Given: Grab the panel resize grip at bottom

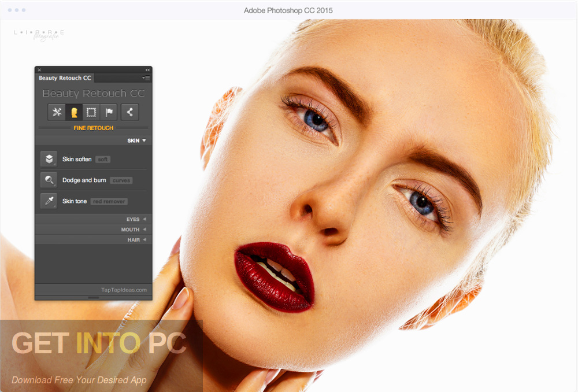Looking at the screenshot, I should coord(93,298).
